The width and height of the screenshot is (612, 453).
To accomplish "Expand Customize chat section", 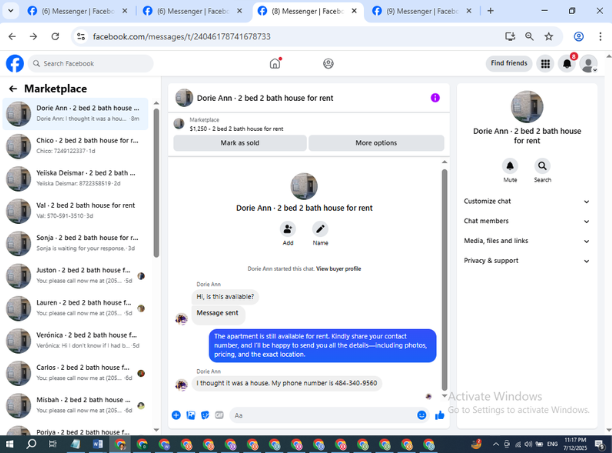I will coord(527,201).
